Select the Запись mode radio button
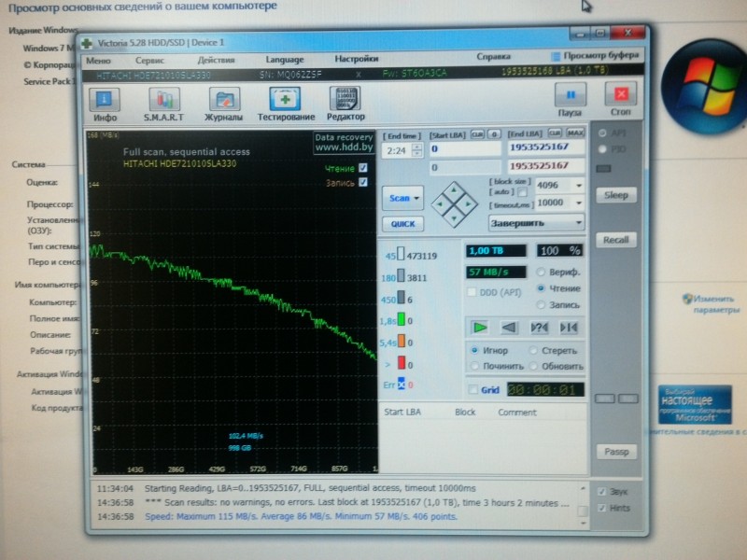Screen dimensions: 747x560 pos(541,304)
